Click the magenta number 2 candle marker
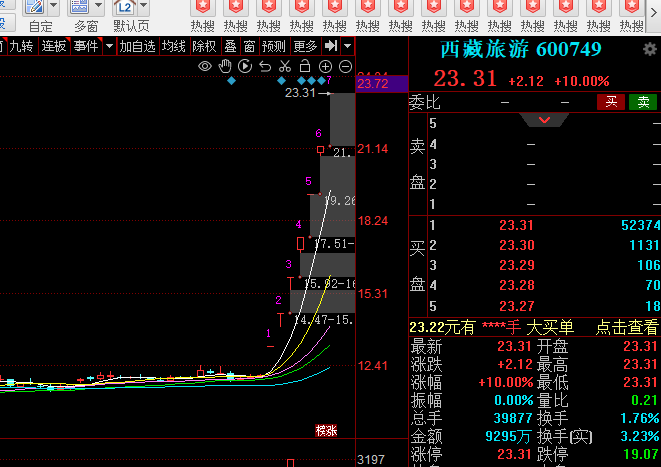 (278, 300)
